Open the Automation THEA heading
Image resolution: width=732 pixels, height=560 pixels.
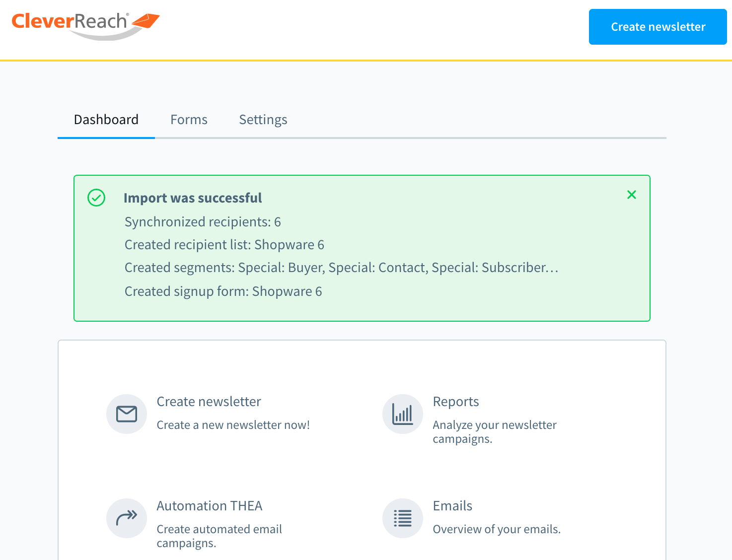pos(209,506)
